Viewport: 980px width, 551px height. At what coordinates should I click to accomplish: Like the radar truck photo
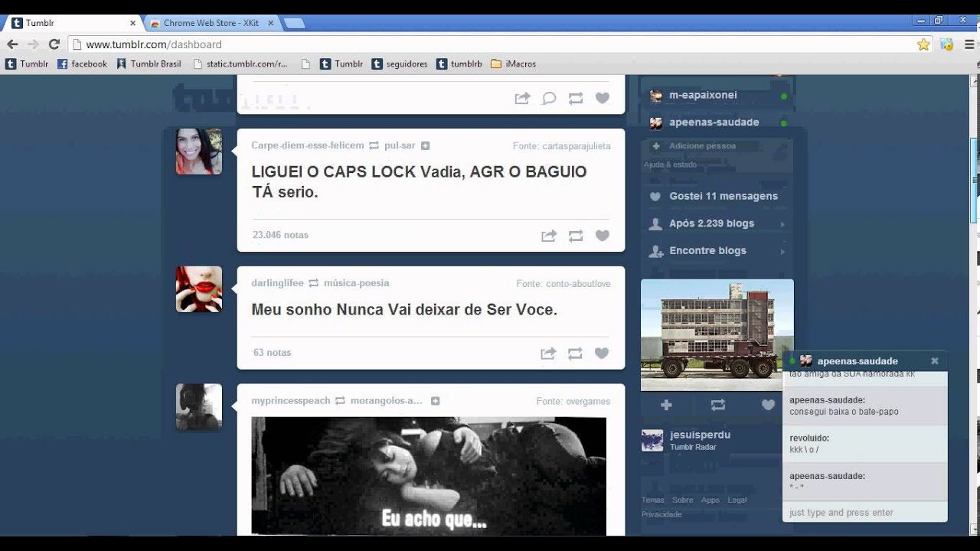pos(768,405)
